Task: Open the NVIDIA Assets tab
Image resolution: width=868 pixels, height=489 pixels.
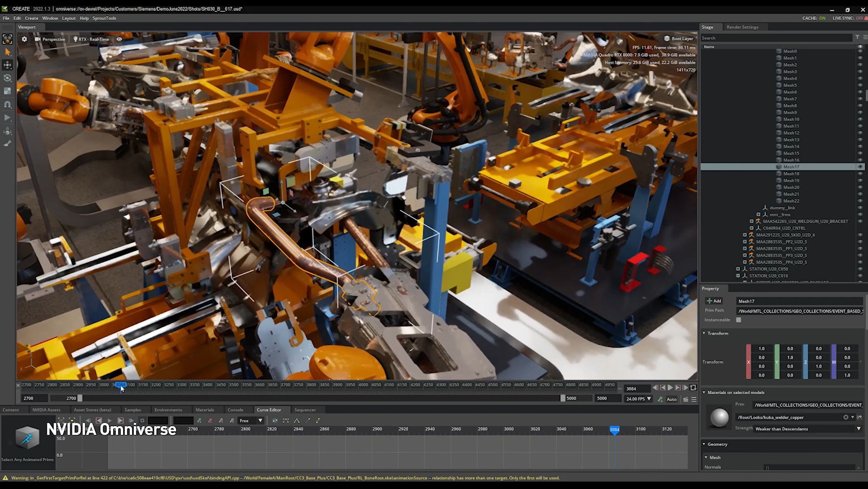Action: [x=46, y=410]
